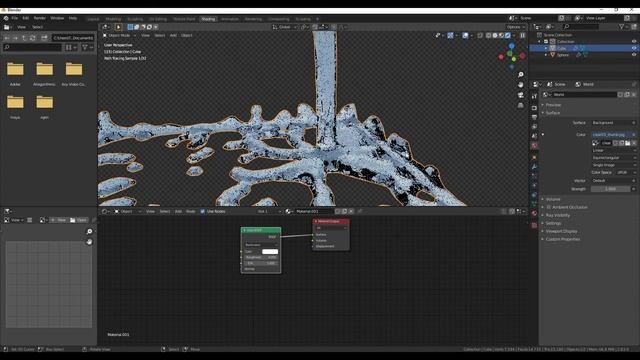This screenshot has height=360, width=640.
Task: Open image file via folder icon in Color settings
Action: pos(628,143)
